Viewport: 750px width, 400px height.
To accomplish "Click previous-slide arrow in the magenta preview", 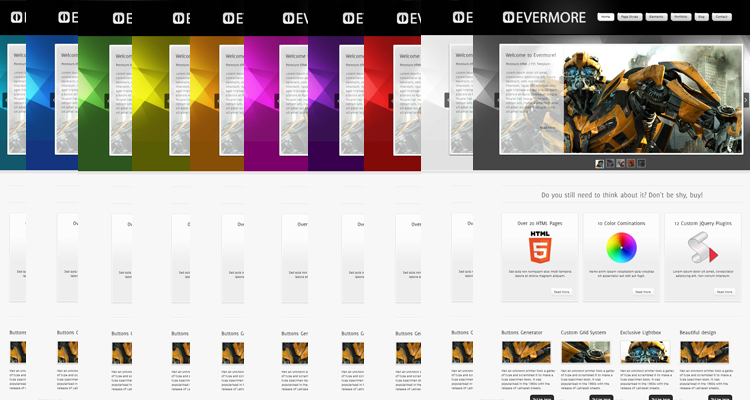I will tap(277, 100).
